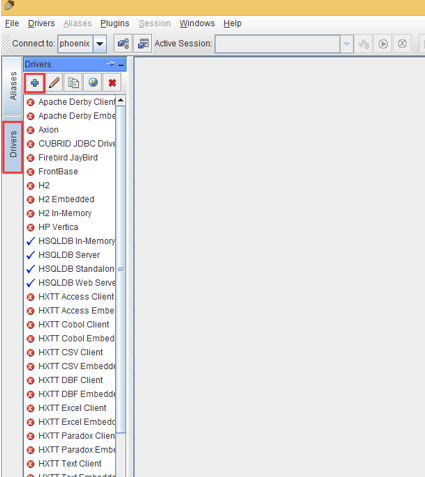Open the Active Session dropdown arrow
Viewport: 425px width, 477px height.
pyautogui.click(x=346, y=44)
